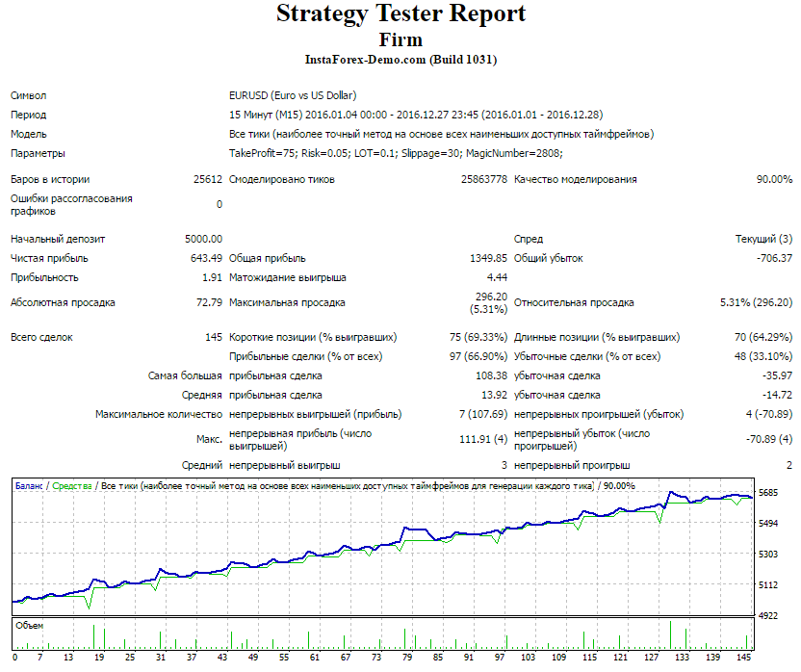Screen dimensions: 801x672
Task: Select expected payoff value 4.44
Action: click(498, 278)
